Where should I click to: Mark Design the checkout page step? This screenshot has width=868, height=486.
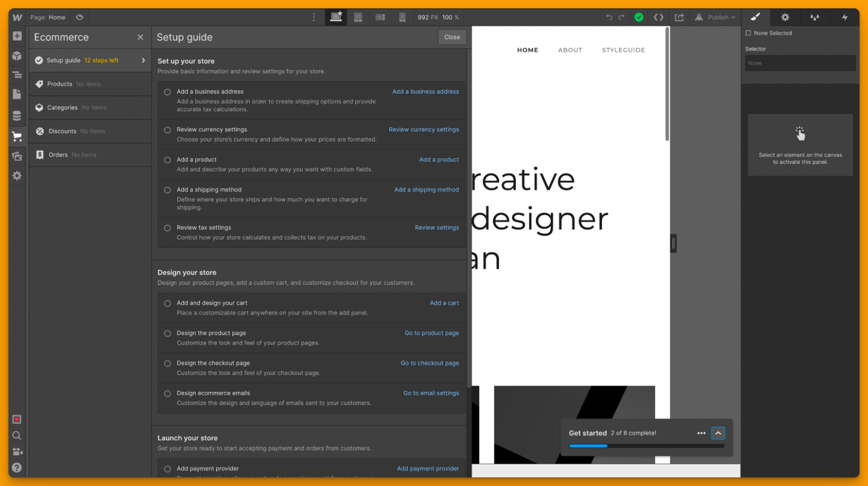coord(168,364)
